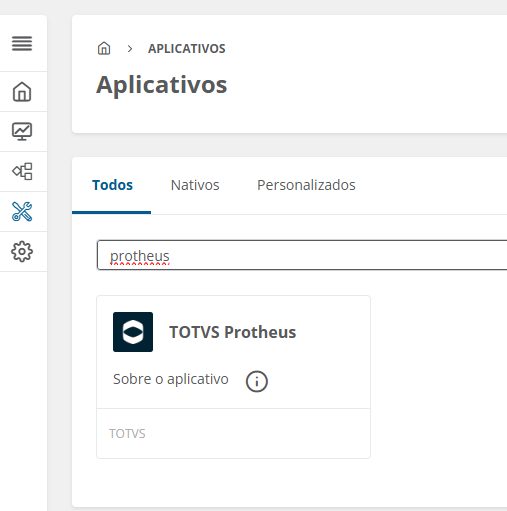
Task: Select the Todos tab
Action: click(x=112, y=185)
